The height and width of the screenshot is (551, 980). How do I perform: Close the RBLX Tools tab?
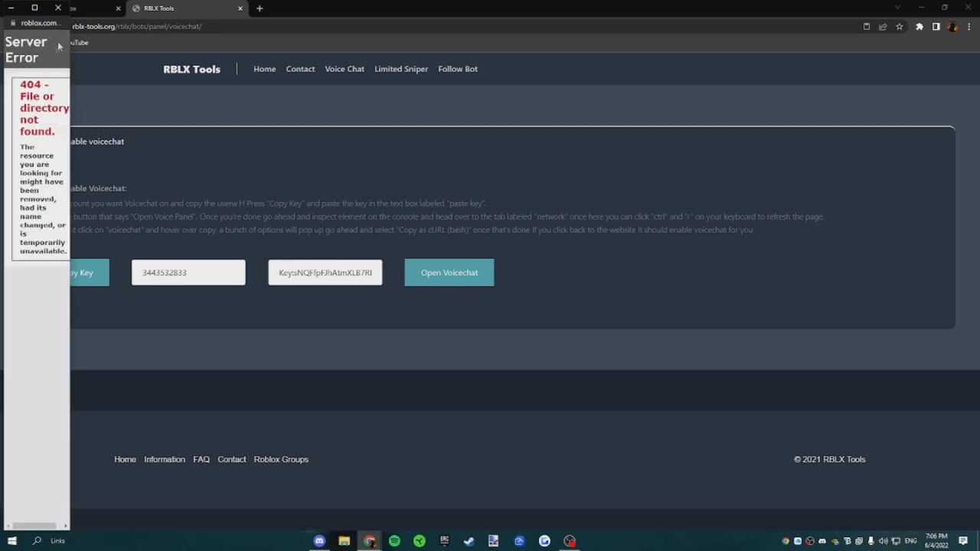[240, 8]
